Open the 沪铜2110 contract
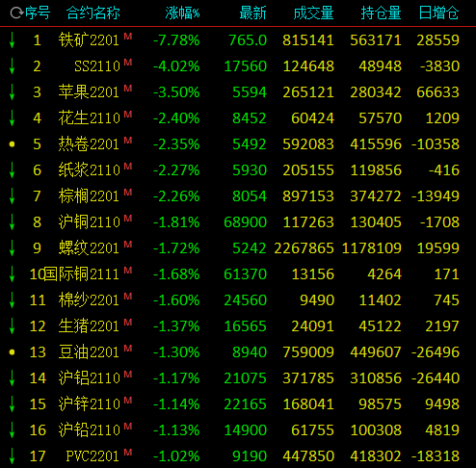Image resolution: width=476 pixels, height=468 pixels. [x=89, y=222]
